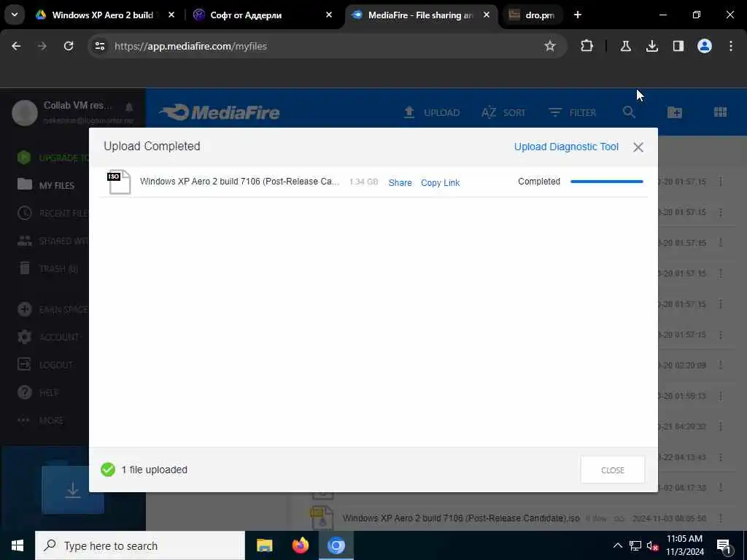
Task: Click the completed upload progress bar
Action: pos(606,182)
